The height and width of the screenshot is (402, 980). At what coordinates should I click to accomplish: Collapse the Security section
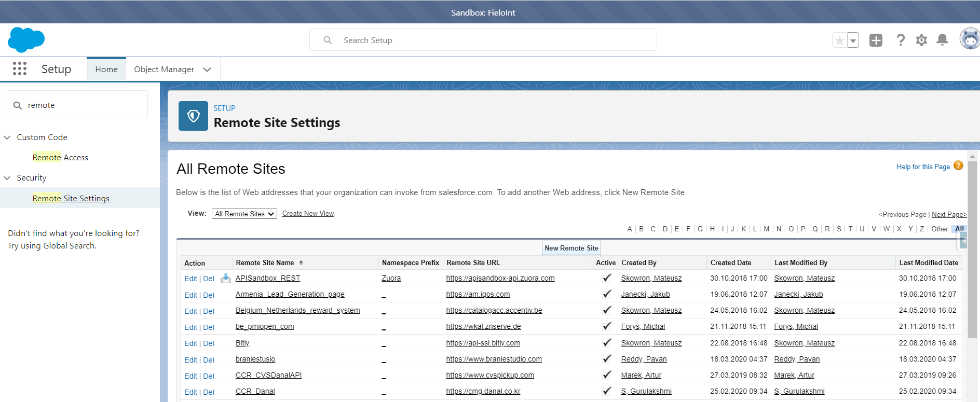pyautogui.click(x=7, y=178)
